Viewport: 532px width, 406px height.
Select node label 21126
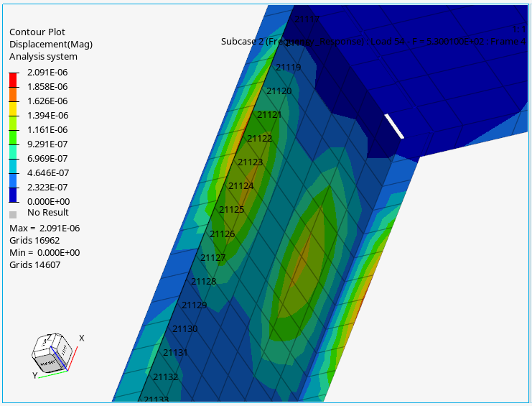click(x=223, y=234)
